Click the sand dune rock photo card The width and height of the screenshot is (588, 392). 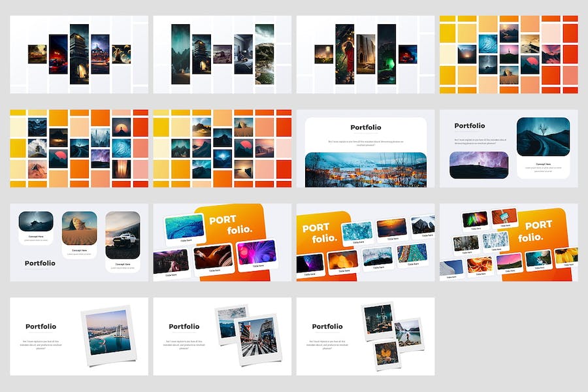pos(80,235)
